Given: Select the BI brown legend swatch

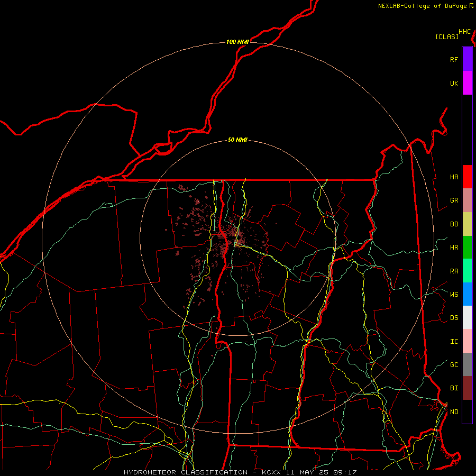Looking at the screenshot, I should click(x=467, y=388).
